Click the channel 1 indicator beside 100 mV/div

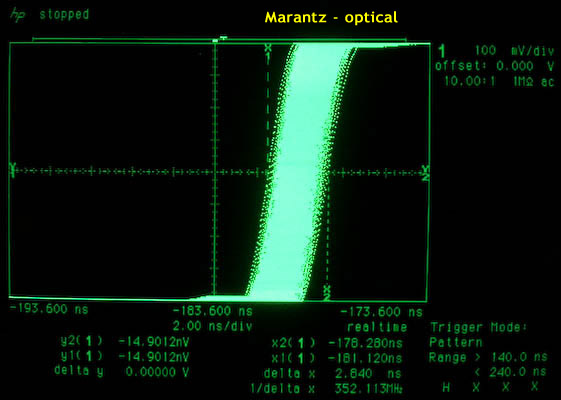(x=443, y=51)
